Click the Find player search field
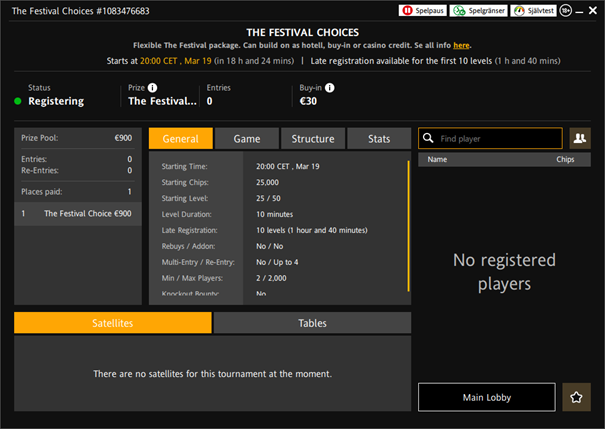Viewport: 605px width, 429px height. [x=498, y=139]
